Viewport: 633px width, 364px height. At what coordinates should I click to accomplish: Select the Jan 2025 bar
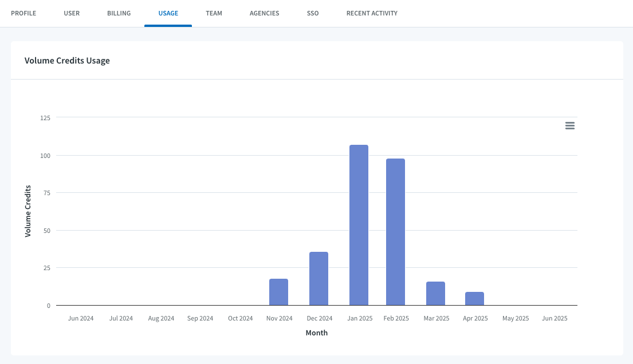[x=359, y=225]
